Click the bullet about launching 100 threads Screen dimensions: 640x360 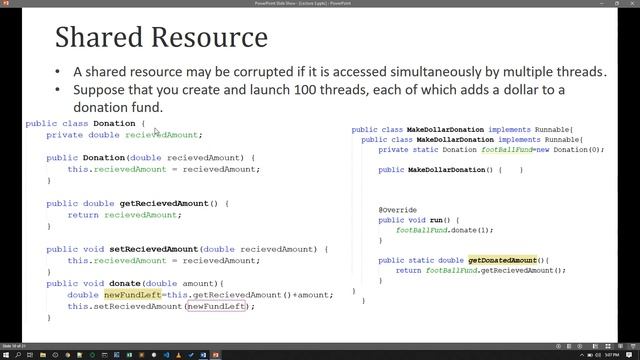[319, 98]
